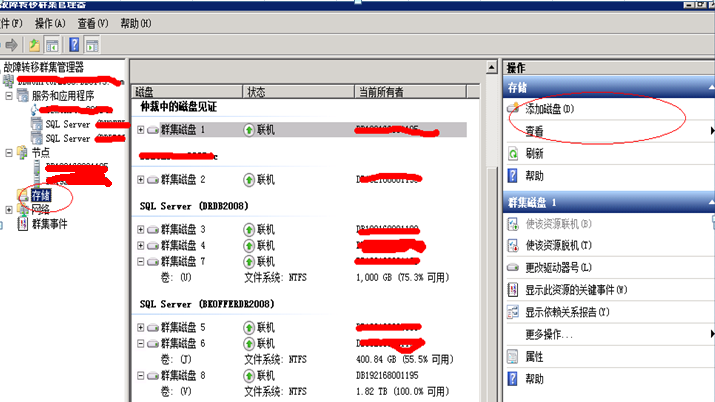Click the up-one-level folder toolbar icon
The height and width of the screenshot is (402, 715).
(35, 44)
